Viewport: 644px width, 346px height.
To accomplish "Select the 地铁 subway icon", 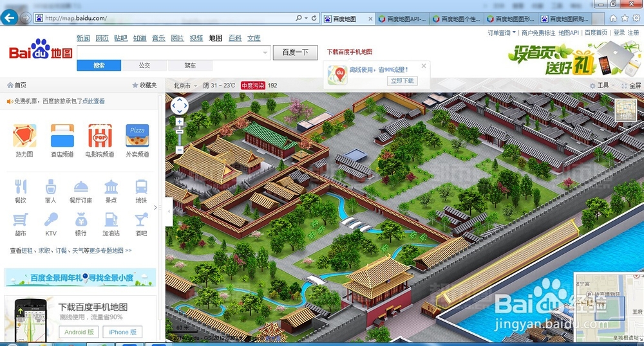I will [x=141, y=187].
